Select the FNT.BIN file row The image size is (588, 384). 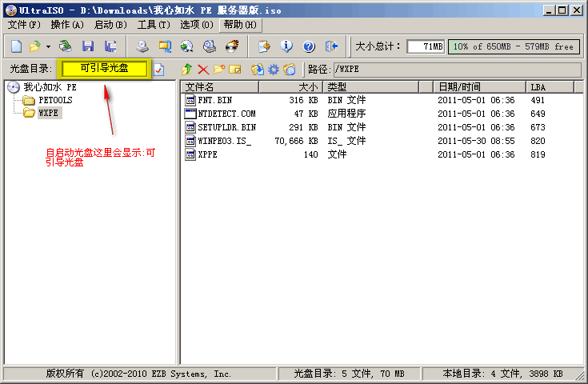(x=382, y=100)
